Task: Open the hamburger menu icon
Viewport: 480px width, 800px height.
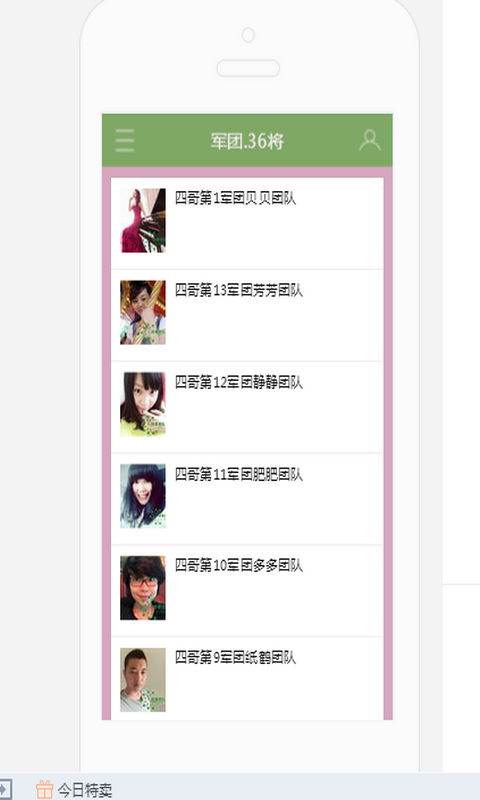Action: [125, 140]
